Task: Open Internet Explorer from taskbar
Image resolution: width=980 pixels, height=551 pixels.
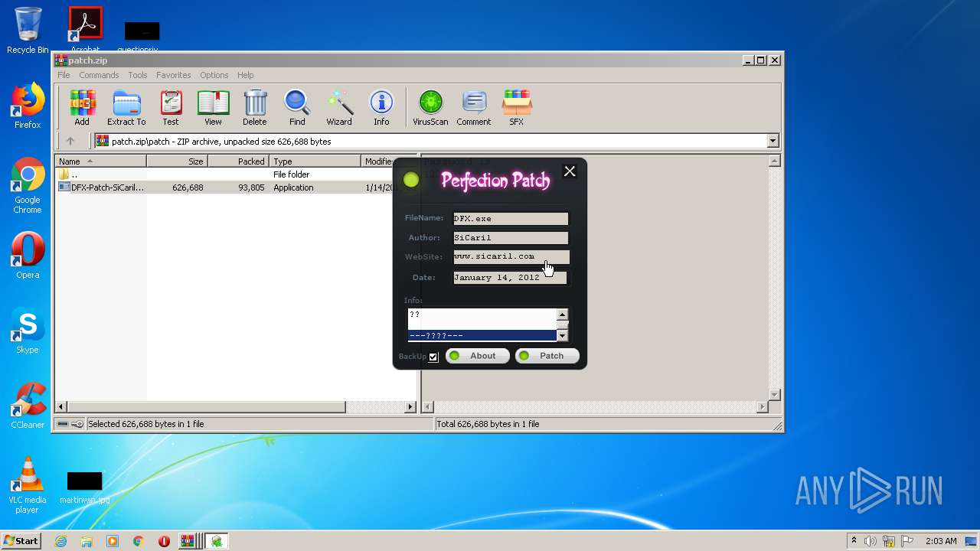Action: pyautogui.click(x=60, y=541)
